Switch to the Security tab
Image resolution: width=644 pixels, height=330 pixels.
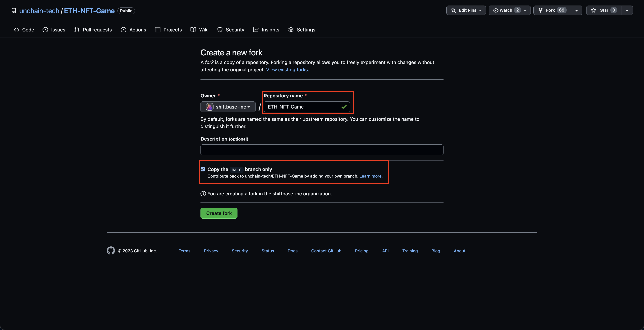click(x=231, y=30)
